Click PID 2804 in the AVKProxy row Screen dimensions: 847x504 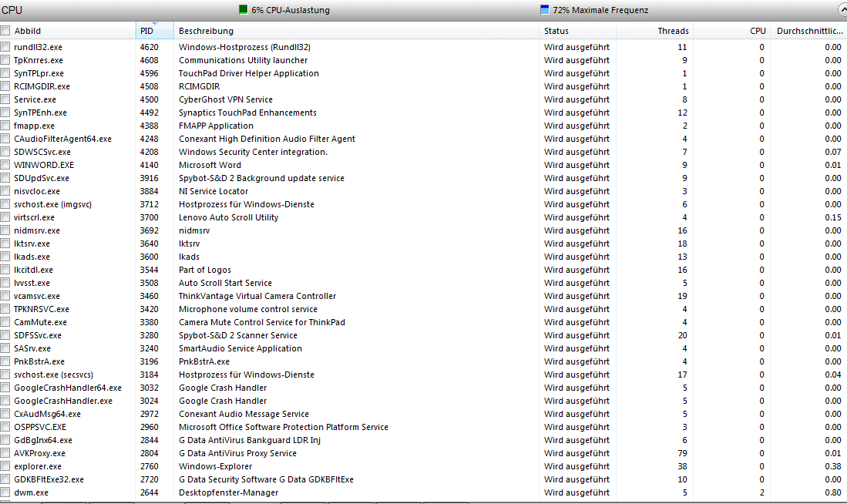point(149,453)
